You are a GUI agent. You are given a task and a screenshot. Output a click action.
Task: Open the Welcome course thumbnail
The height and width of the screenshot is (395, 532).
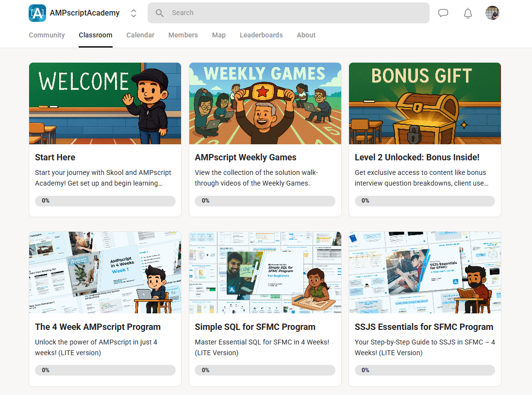coord(105,103)
